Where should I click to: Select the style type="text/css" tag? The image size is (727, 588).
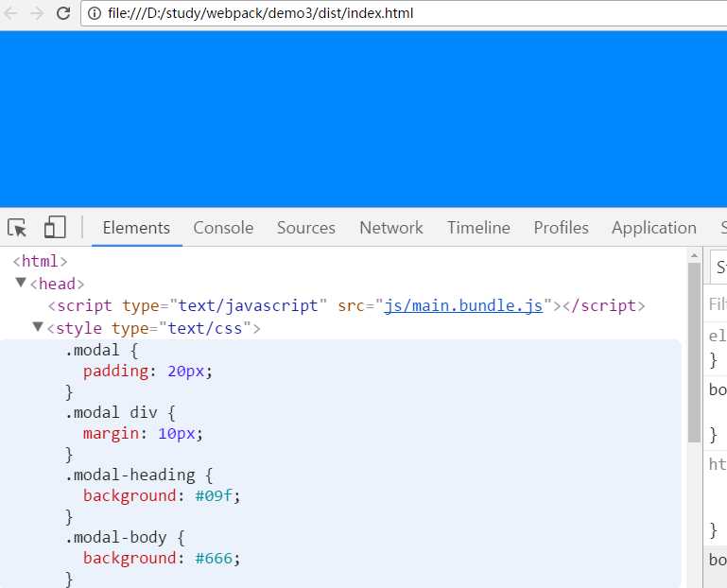tap(153, 328)
